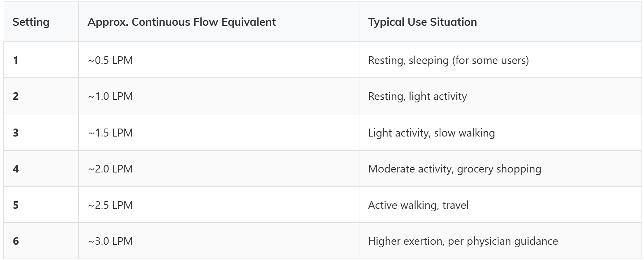The width and height of the screenshot is (644, 260).
Task: Click the "~2.0 LPM" flow value
Action: point(110,169)
